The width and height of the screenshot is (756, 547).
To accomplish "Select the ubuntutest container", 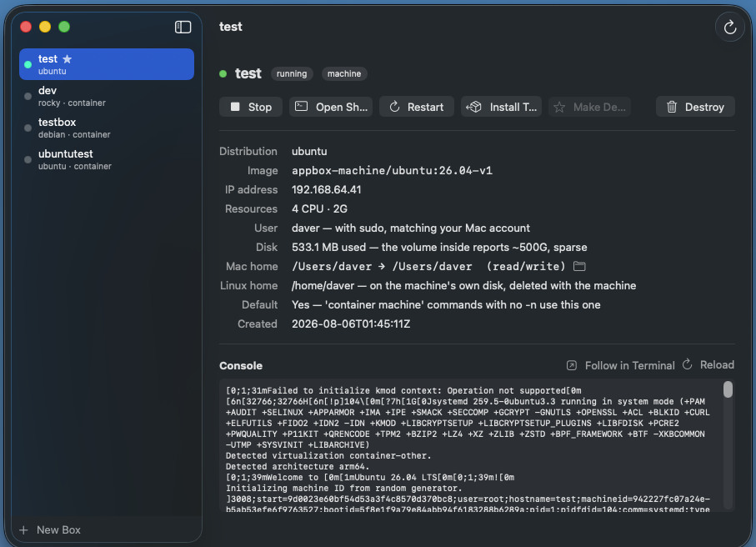I will click(107, 159).
